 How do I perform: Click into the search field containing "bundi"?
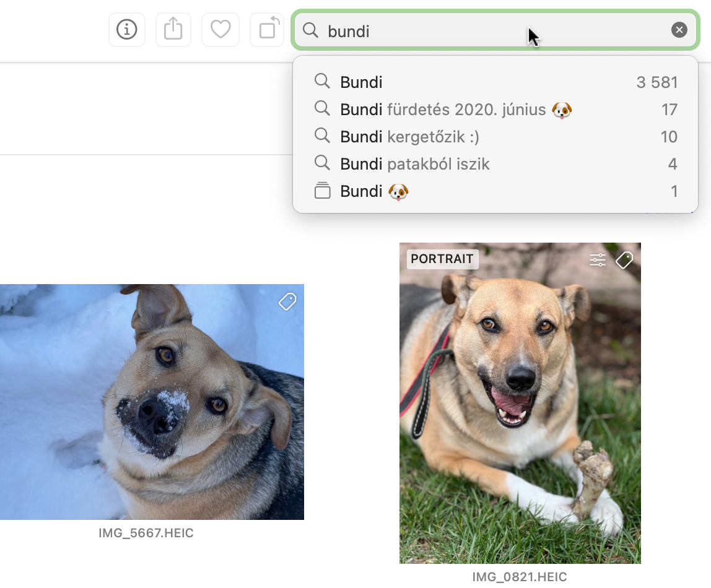[495, 30]
